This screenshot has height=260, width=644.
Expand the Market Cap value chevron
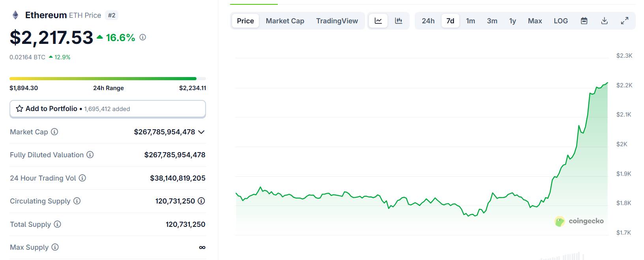tap(201, 132)
